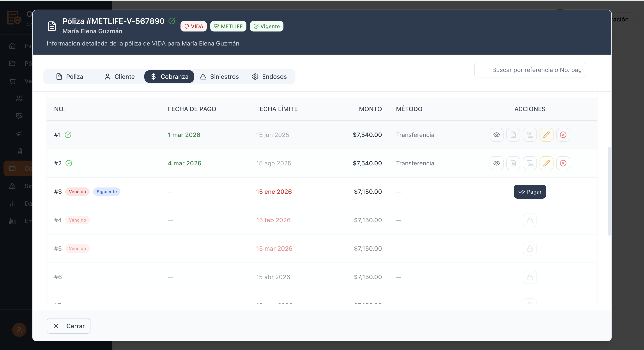Open document icon for payment #1
The width and height of the screenshot is (644, 350).
(513, 135)
